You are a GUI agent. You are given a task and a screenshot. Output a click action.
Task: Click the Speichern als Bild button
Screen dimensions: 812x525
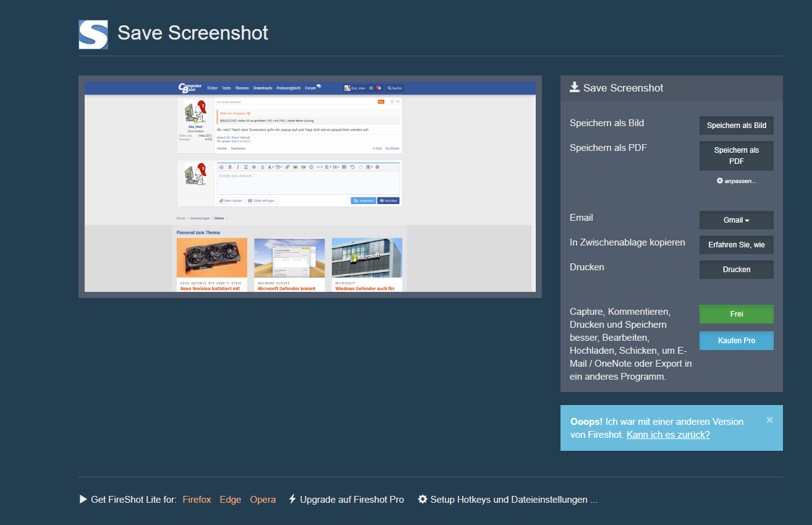tap(736, 126)
